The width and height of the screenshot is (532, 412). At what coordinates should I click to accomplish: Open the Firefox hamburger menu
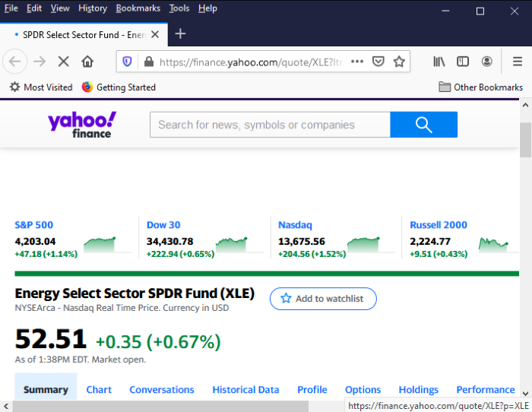coord(517,62)
